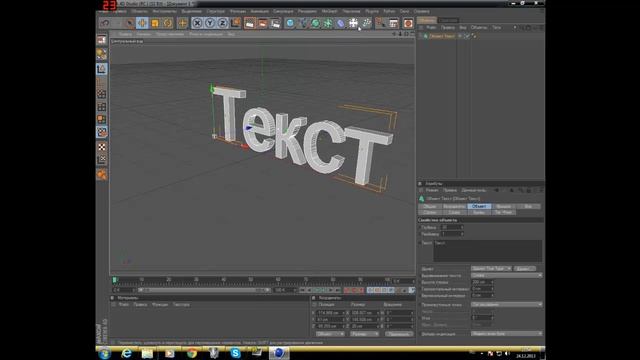
Task: Open the deformer objects icon
Action: click(x=340, y=23)
